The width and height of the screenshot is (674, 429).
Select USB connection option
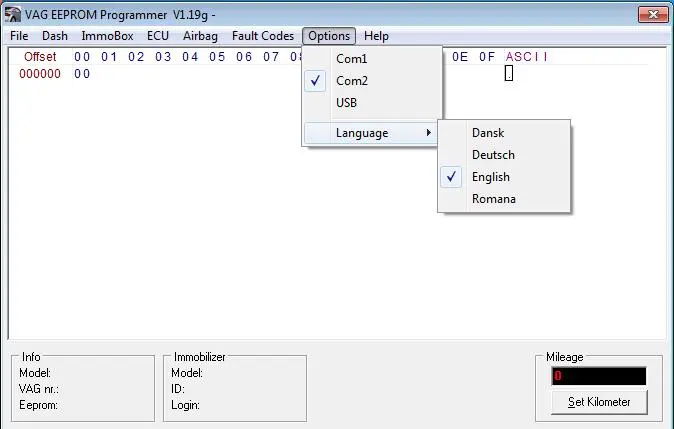[347, 103]
